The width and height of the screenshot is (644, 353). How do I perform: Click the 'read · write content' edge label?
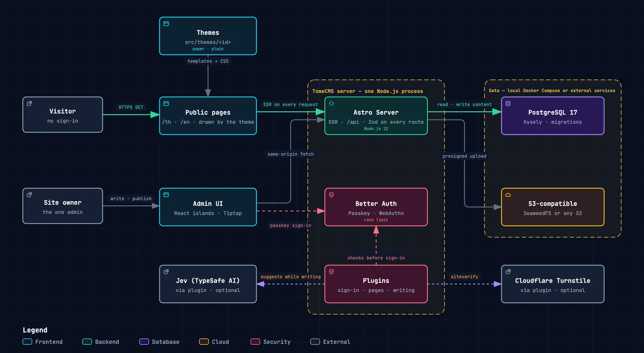click(x=464, y=104)
